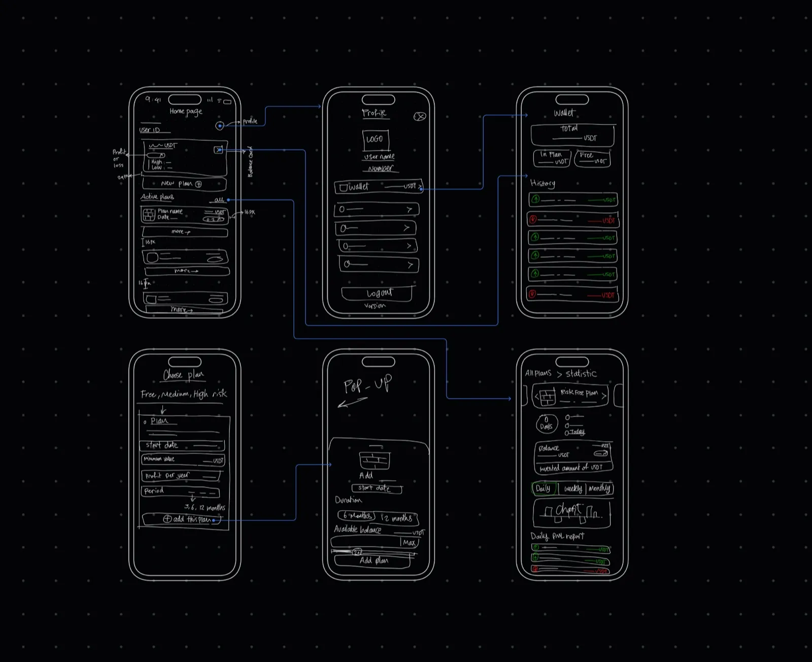Select the '6 Months' duration option
Screen dimensions: 812x662
pyautogui.click(x=357, y=516)
